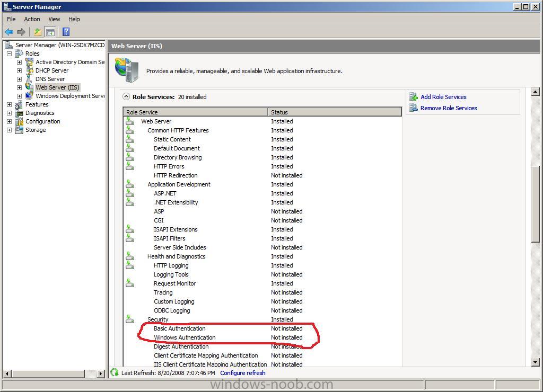This screenshot has height=392, width=543.
Task: Open the View menu
Action: coord(55,20)
